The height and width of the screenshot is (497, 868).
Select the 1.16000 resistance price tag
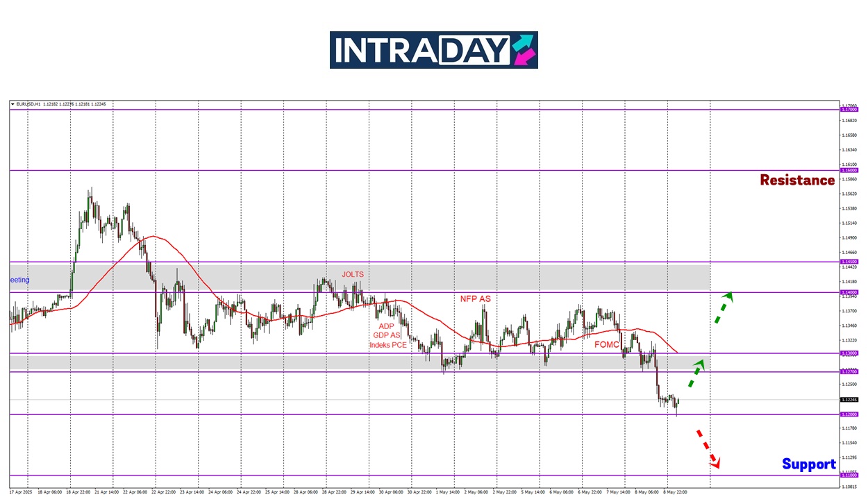coord(849,170)
